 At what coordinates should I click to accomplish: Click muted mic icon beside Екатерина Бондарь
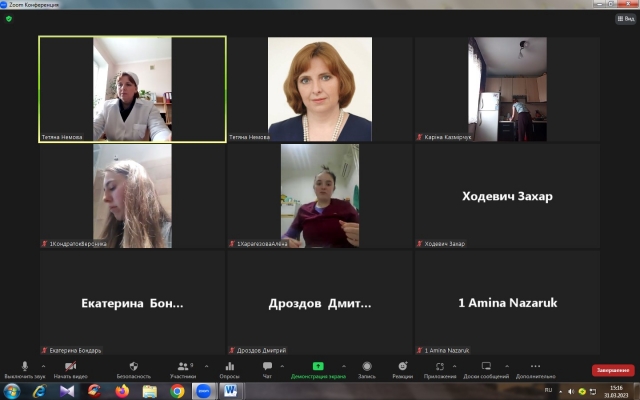point(44,350)
